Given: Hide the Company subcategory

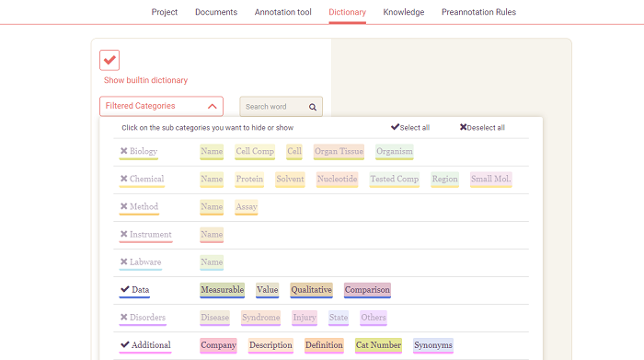Looking at the screenshot, I should point(219,345).
